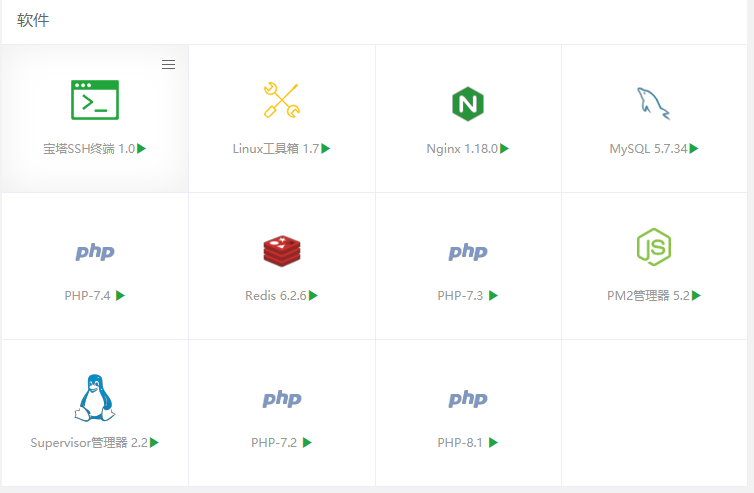Image resolution: width=754 pixels, height=493 pixels.
Task: Click the 宝塔SSH终端 1.0 label
Action: (x=89, y=149)
